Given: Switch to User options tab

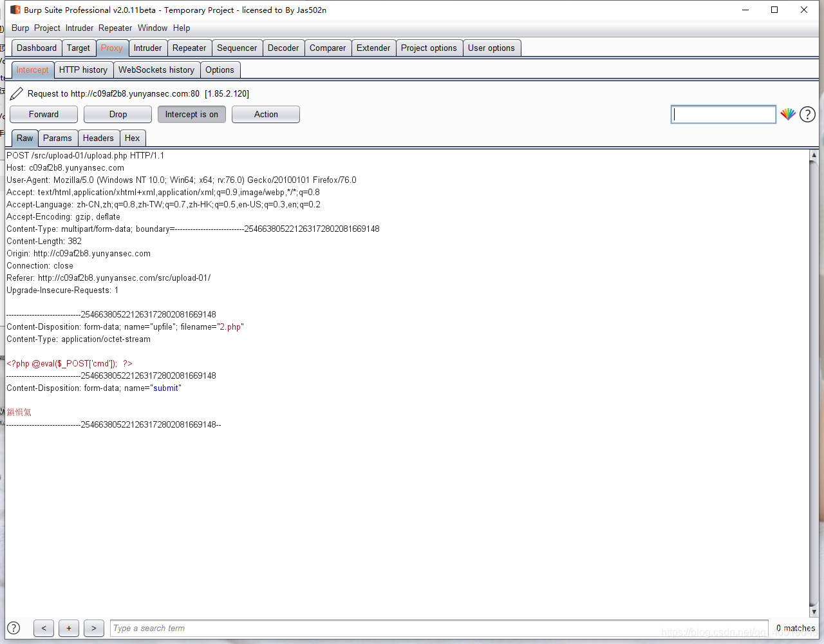Looking at the screenshot, I should coord(491,48).
